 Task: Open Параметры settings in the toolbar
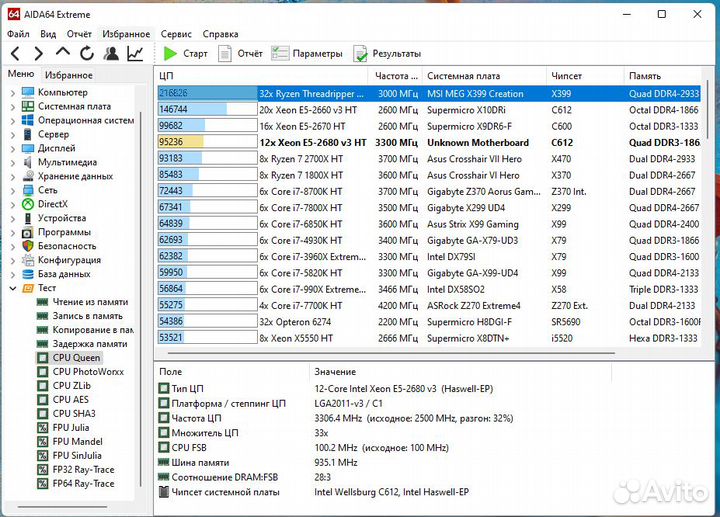point(307,54)
